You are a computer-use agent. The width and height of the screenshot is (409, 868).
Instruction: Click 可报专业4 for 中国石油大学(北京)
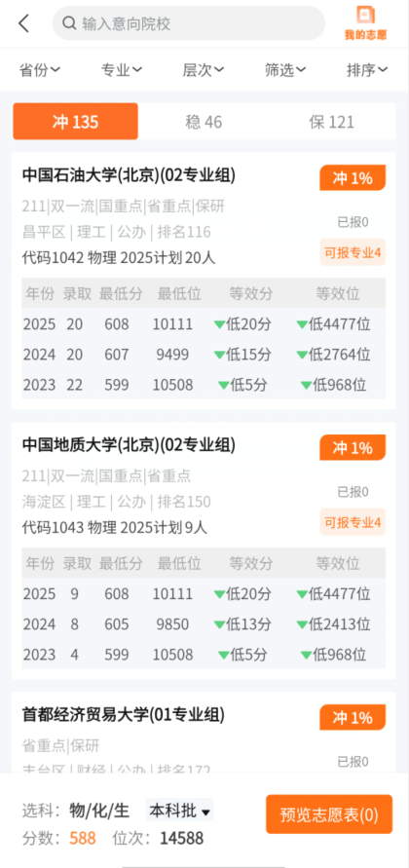coord(353,252)
